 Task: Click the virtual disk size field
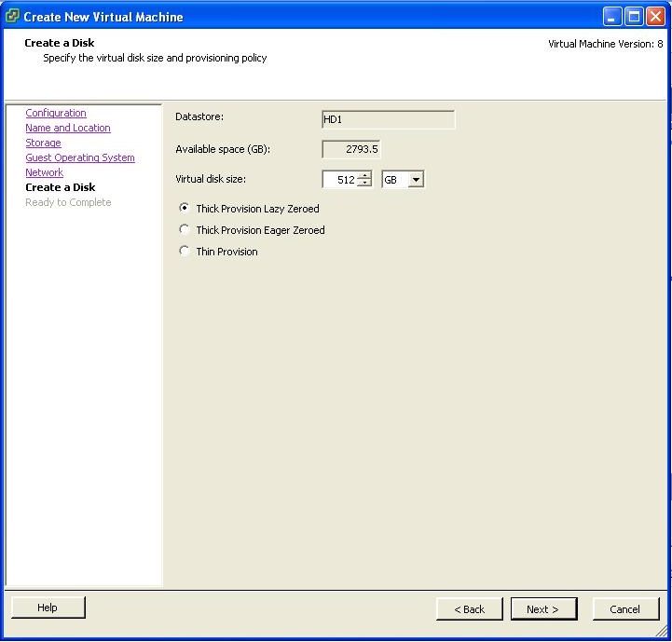[339, 180]
